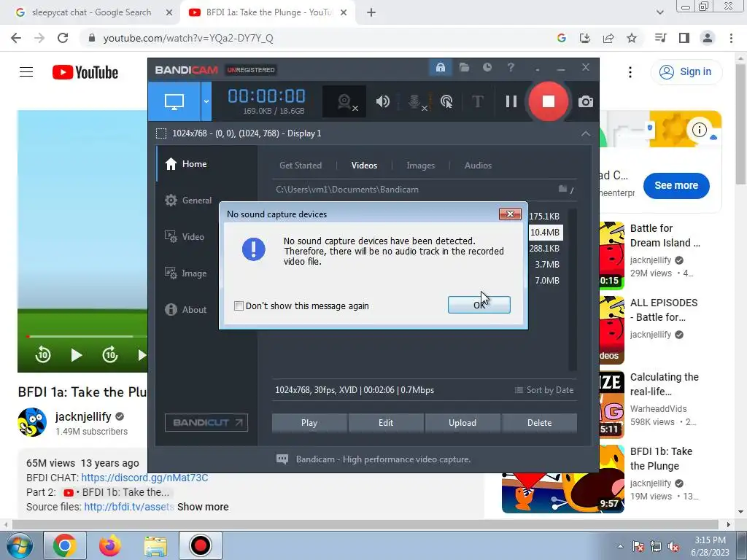This screenshot has width=747, height=560.
Task: Switch to sleepycat chat Google Search tab
Action: pyautogui.click(x=90, y=12)
